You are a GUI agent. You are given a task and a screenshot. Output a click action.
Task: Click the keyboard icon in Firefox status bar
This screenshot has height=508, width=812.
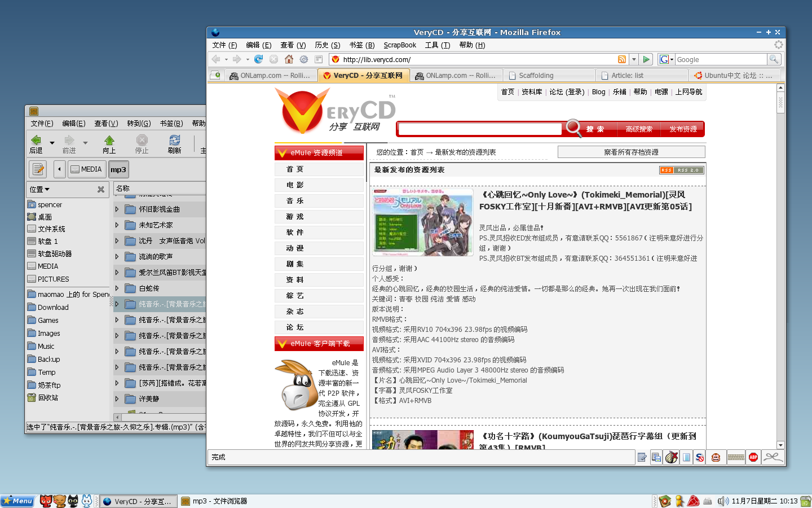pos(736,457)
